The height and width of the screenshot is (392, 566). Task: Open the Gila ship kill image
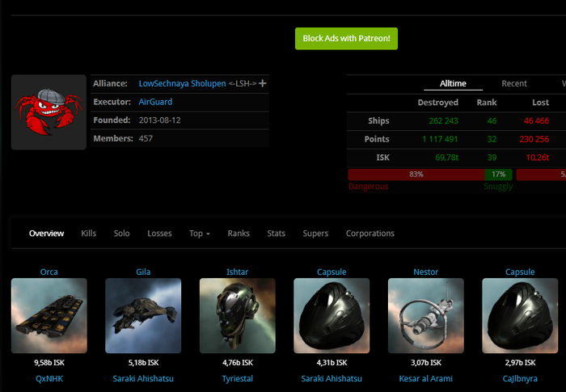point(143,316)
